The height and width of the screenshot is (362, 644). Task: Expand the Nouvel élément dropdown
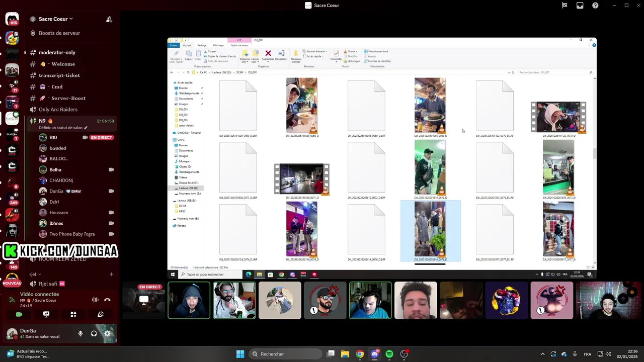pos(315,51)
